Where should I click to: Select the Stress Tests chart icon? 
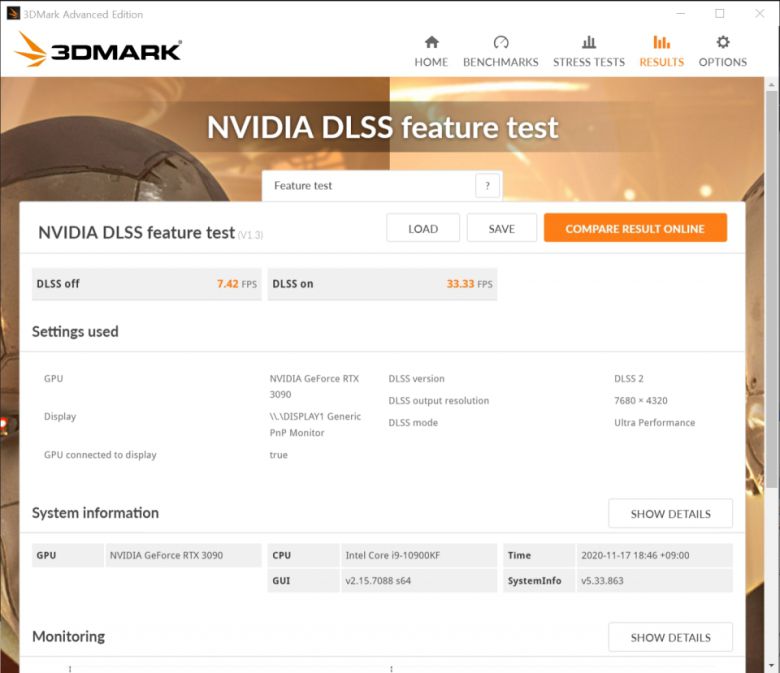pos(589,42)
